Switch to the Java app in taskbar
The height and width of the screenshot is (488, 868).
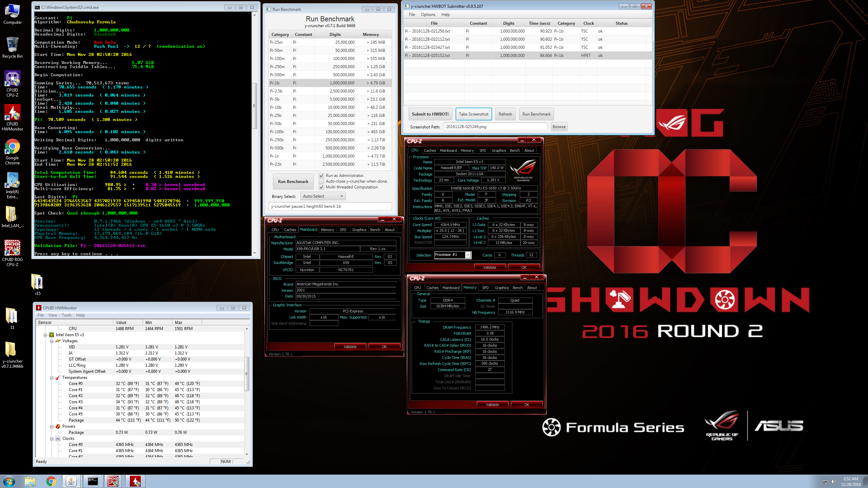coord(72,481)
